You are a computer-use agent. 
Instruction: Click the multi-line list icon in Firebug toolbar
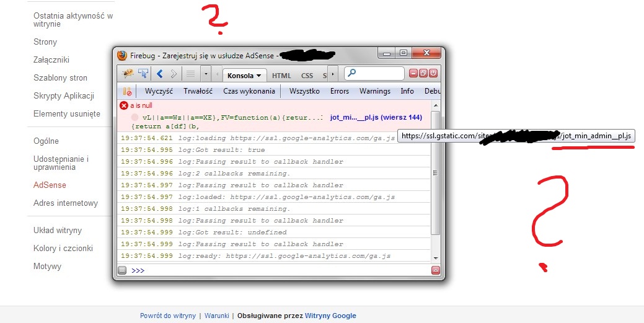pyautogui.click(x=190, y=74)
